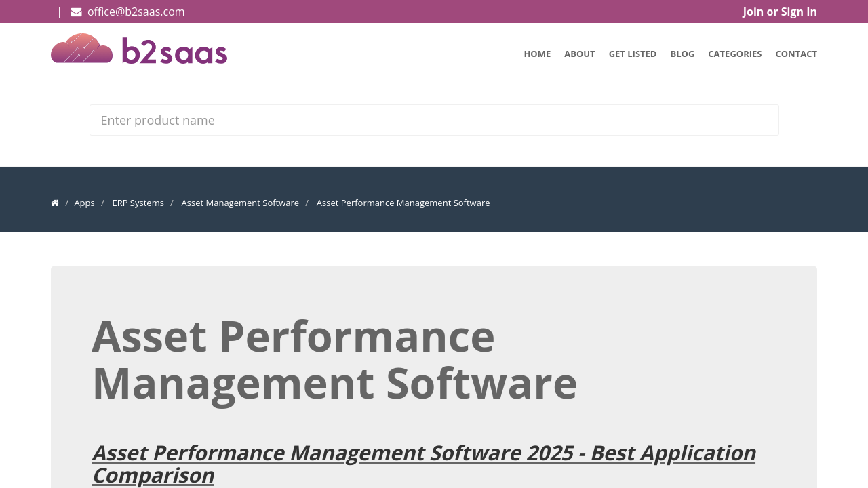Viewport: 868px width, 488px height.
Task: Open ERP Systems breadcrumb link
Action: [x=138, y=203]
